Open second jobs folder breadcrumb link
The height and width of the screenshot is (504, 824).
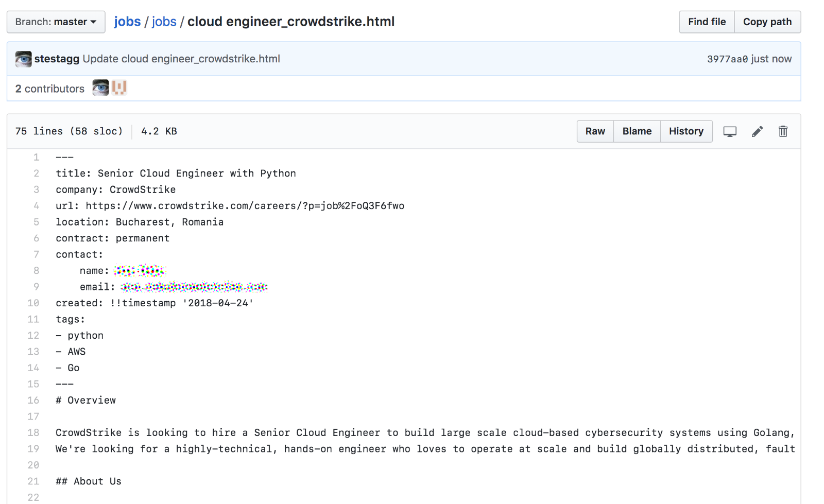[x=164, y=22]
